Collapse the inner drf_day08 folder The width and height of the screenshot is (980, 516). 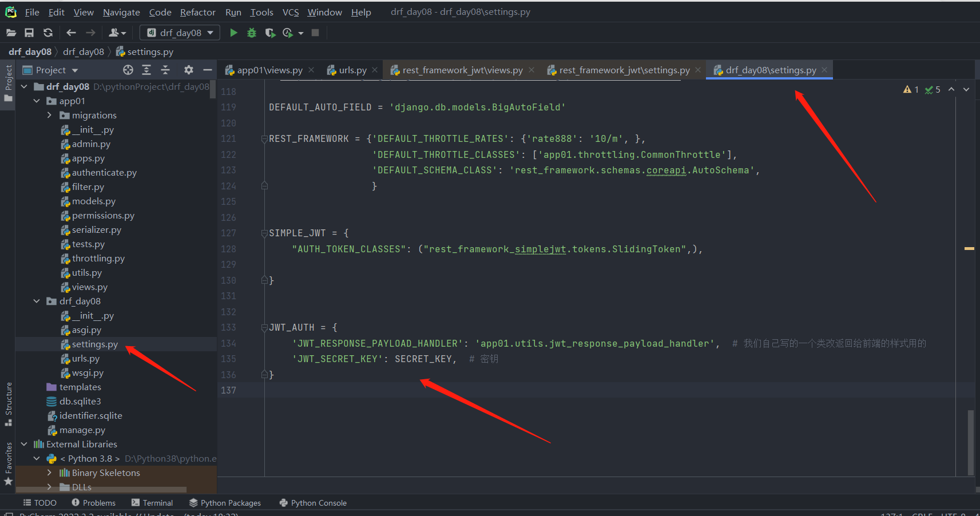click(37, 301)
